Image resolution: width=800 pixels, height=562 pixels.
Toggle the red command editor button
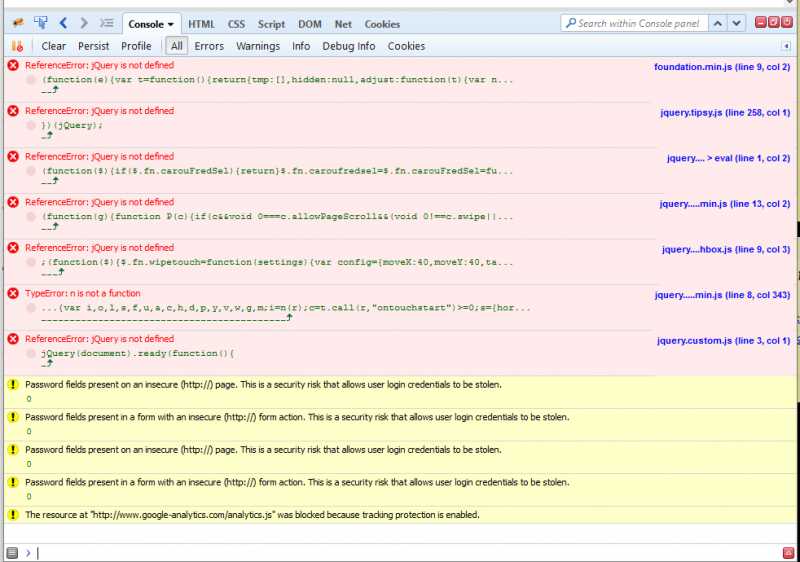[788, 553]
